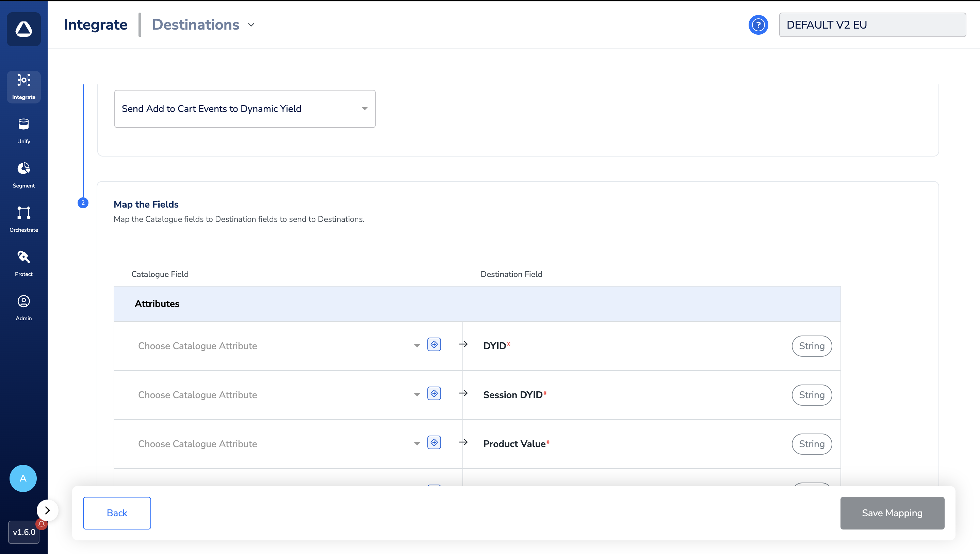Viewport: 980px width, 554px height.
Task: Navigate to Orchestrate in the sidebar
Action: [x=23, y=219]
